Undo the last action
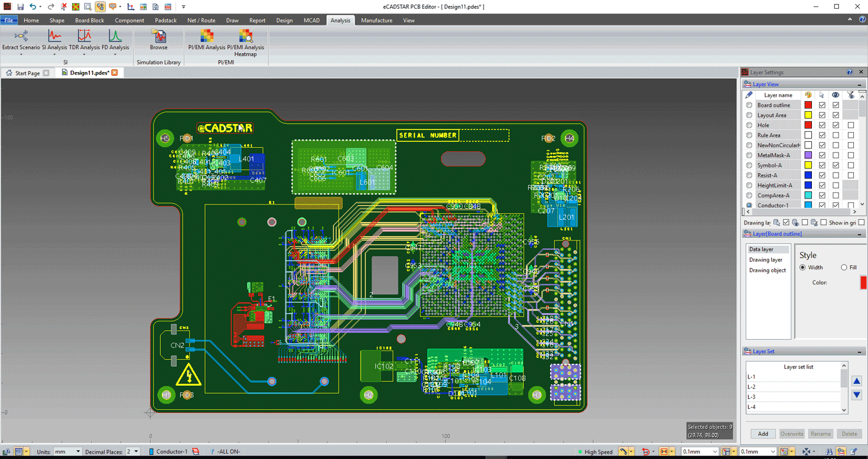Image resolution: width=868 pixels, height=459 pixels. pyautogui.click(x=33, y=6)
